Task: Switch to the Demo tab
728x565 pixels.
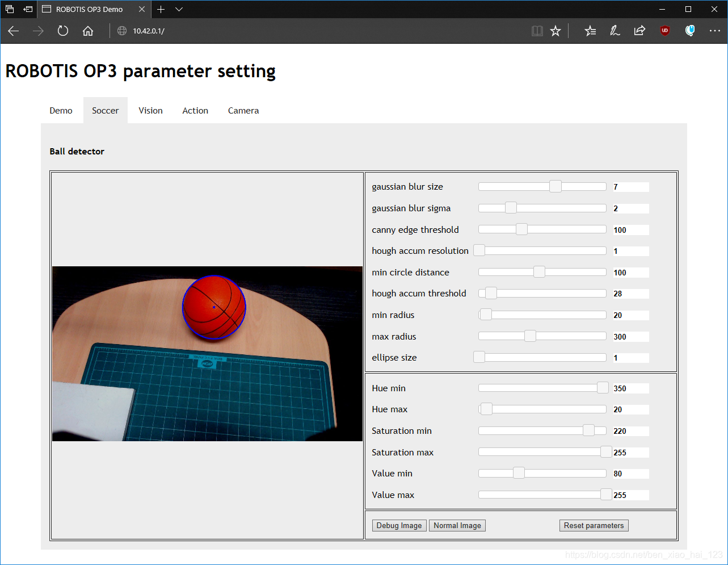Action: click(61, 111)
